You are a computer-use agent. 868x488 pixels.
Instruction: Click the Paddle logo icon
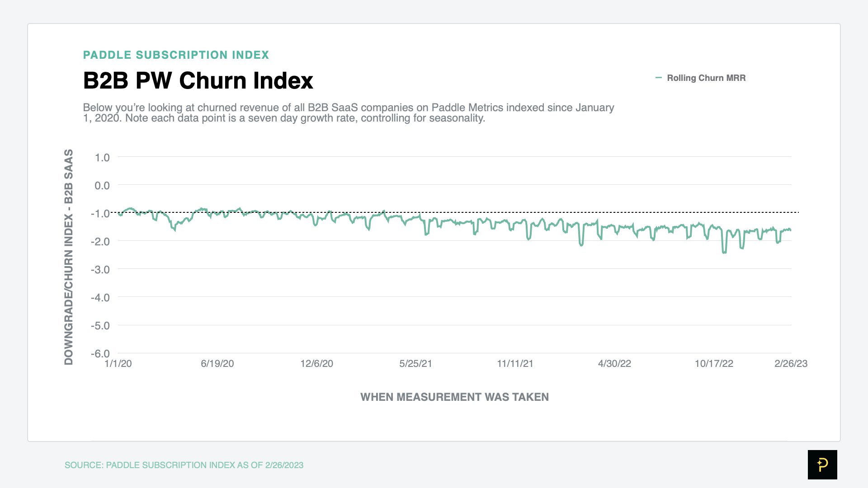click(822, 465)
